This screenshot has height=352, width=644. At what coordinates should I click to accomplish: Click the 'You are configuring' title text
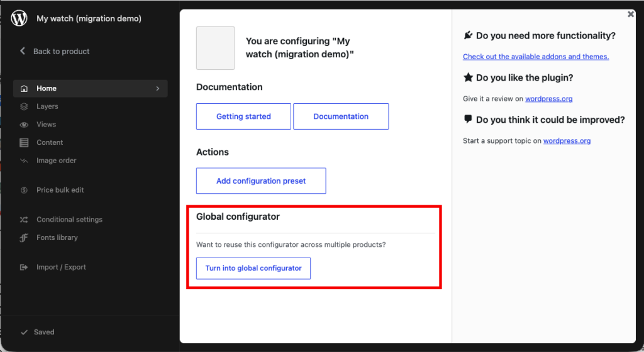tap(300, 48)
